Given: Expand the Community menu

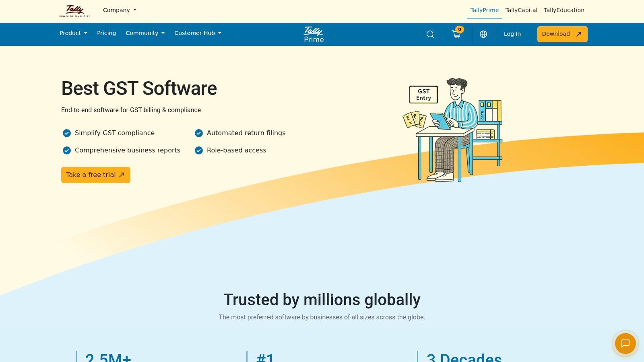Looking at the screenshot, I should pos(145,33).
